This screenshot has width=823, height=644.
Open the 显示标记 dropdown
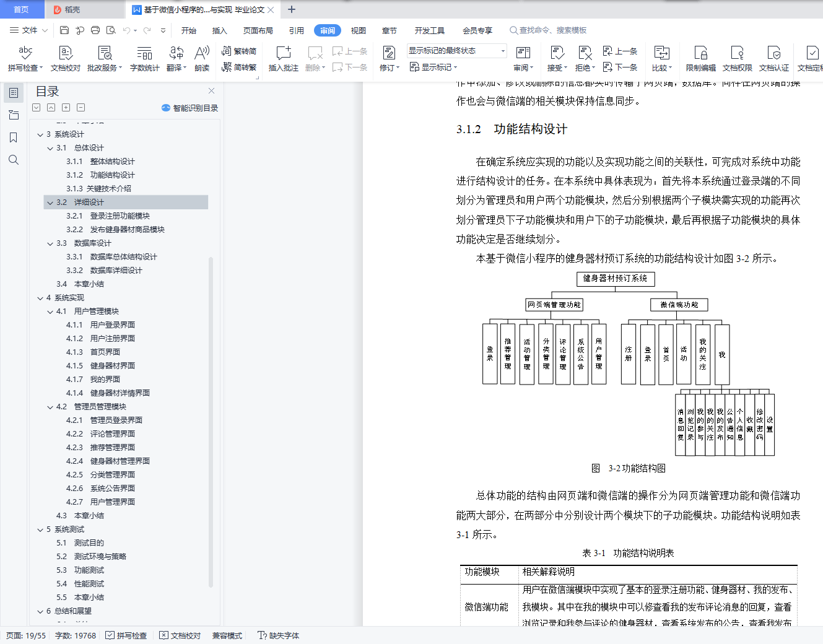(x=433, y=67)
